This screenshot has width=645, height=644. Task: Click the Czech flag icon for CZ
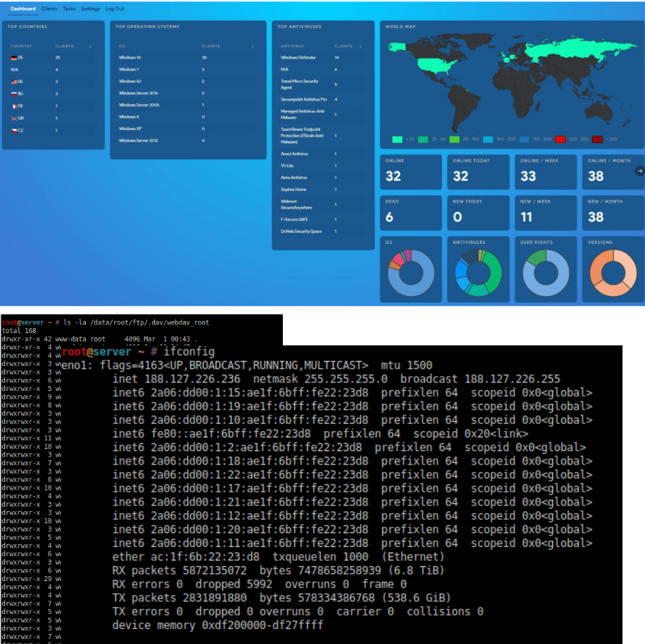[x=14, y=130]
